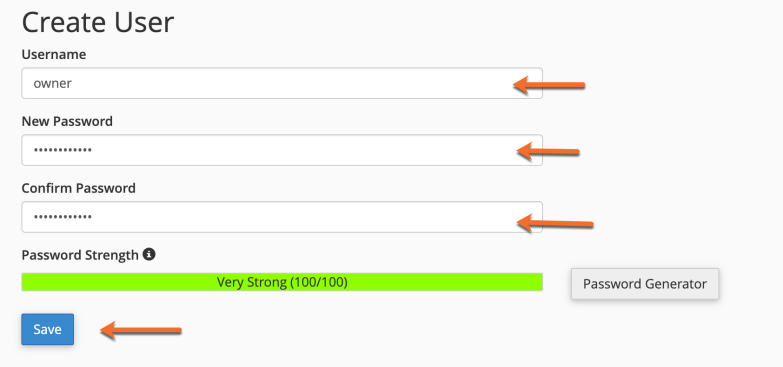This screenshot has width=783, height=367.
Task: Click the Password Strength info icon
Action: [149, 255]
